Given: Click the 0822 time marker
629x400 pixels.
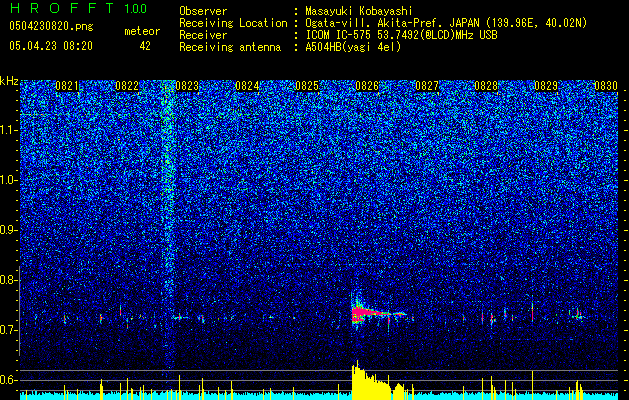Looking at the screenshot, I should tap(127, 86).
